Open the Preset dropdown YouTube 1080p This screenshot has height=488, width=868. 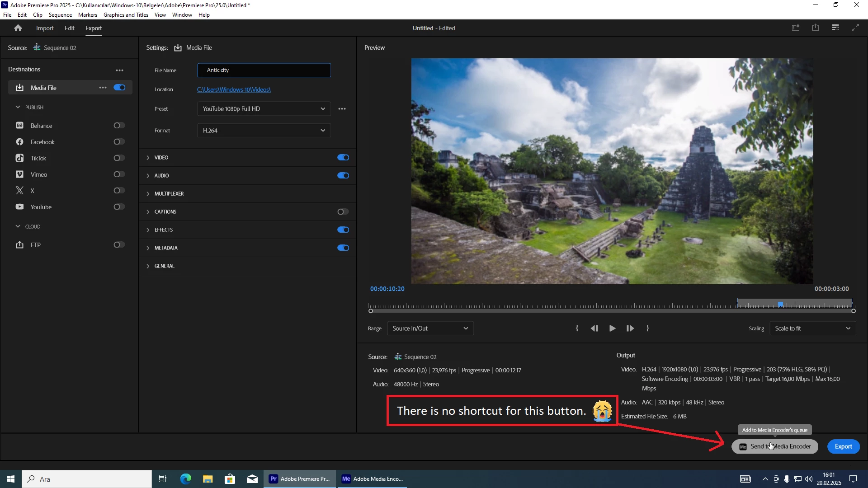(264, 109)
